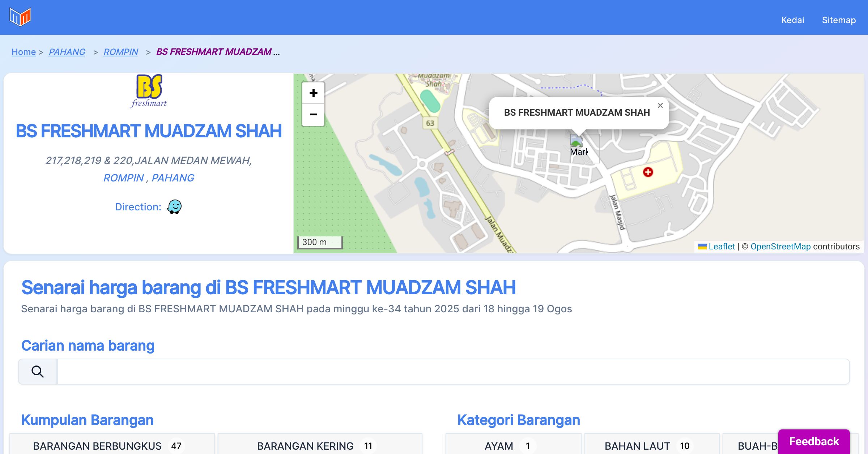The image size is (868, 454).
Task: Zoom out on the map
Action: [313, 115]
